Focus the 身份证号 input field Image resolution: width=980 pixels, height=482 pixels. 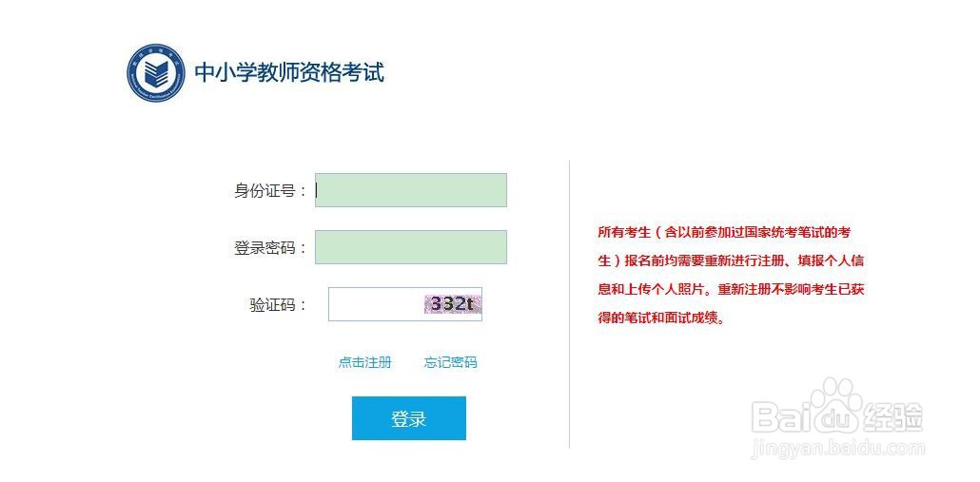[411, 190]
